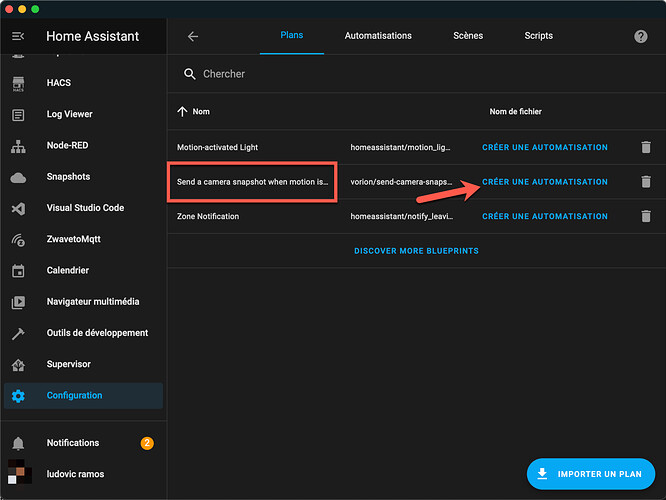The width and height of the screenshot is (666, 500).
Task: Click the download icon on Importer button
Action: pos(542,473)
